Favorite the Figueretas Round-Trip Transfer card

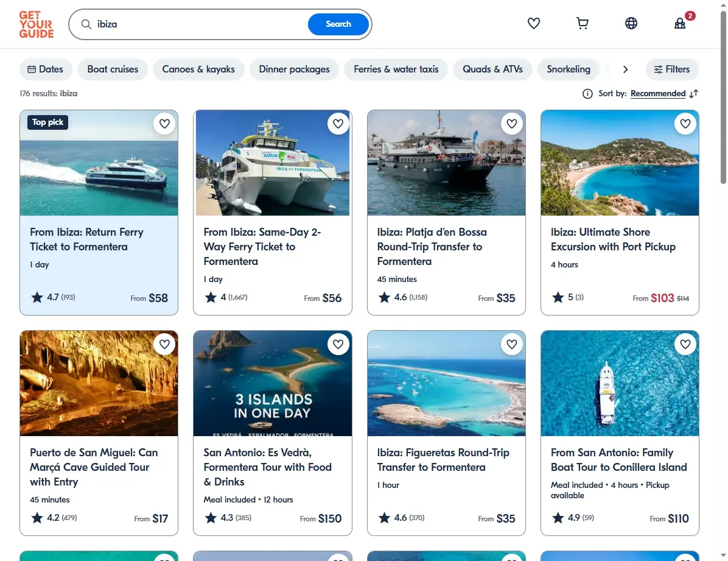pos(512,344)
